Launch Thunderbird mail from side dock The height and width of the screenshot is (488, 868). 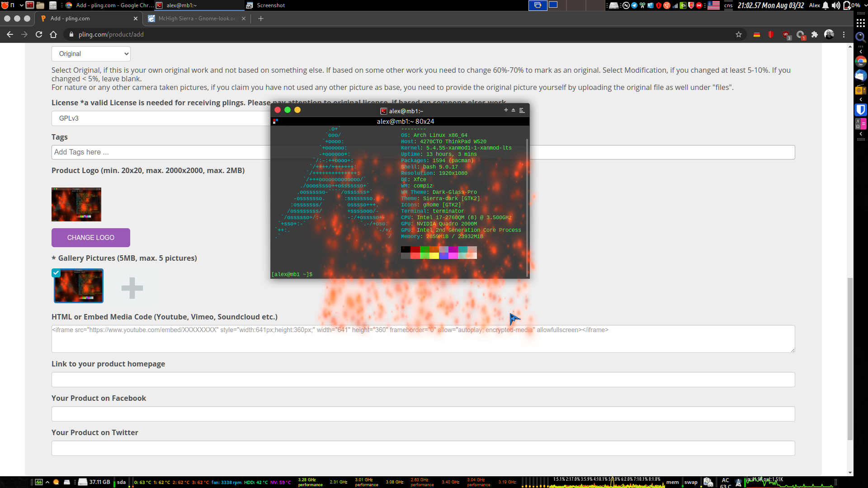(x=861, y=75)
